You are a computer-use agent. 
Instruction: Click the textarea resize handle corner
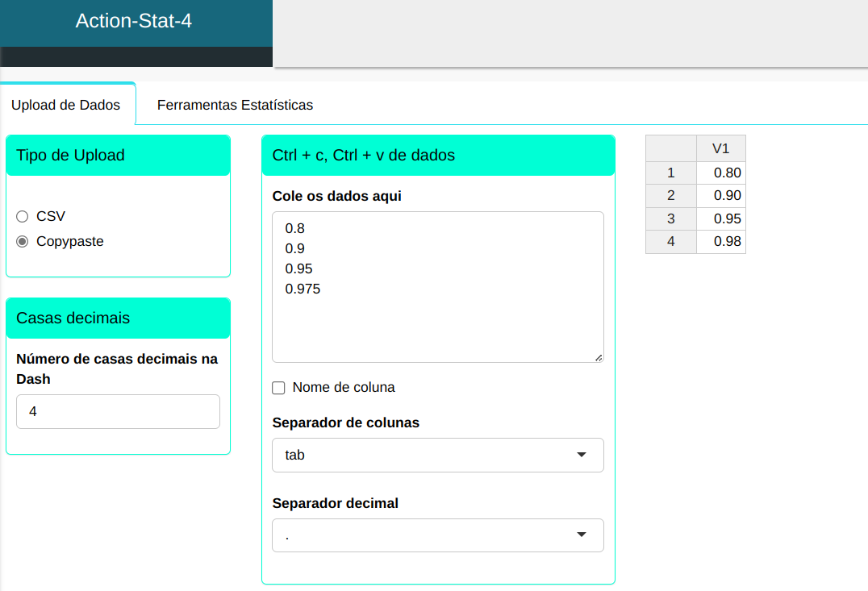pos(599,357)
